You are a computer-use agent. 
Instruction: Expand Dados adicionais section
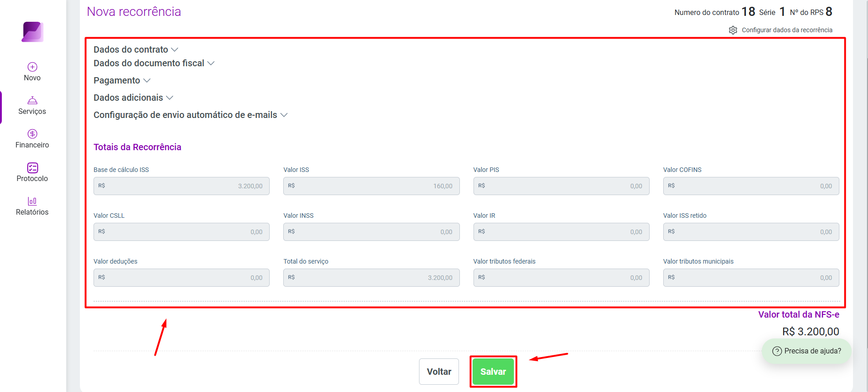pos(133,98)
